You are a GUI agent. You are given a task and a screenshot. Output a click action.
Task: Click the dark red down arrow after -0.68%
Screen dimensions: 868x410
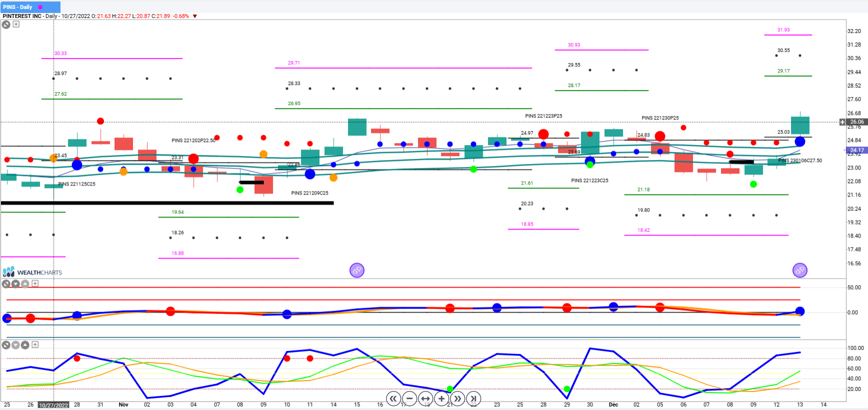(x=195, y=16)
